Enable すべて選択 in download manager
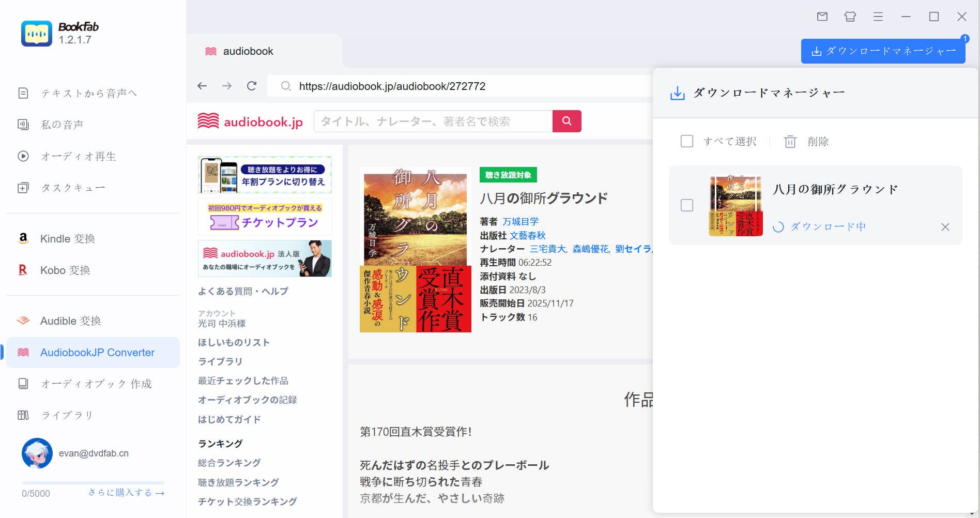Screen dimensions: 980x518 coord(687,141)
